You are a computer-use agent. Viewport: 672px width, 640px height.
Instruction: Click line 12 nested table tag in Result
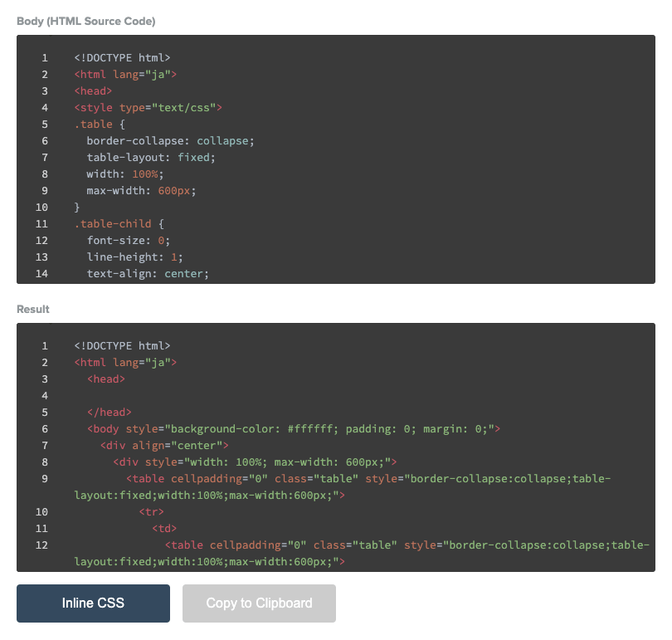(x=362, y=554)
